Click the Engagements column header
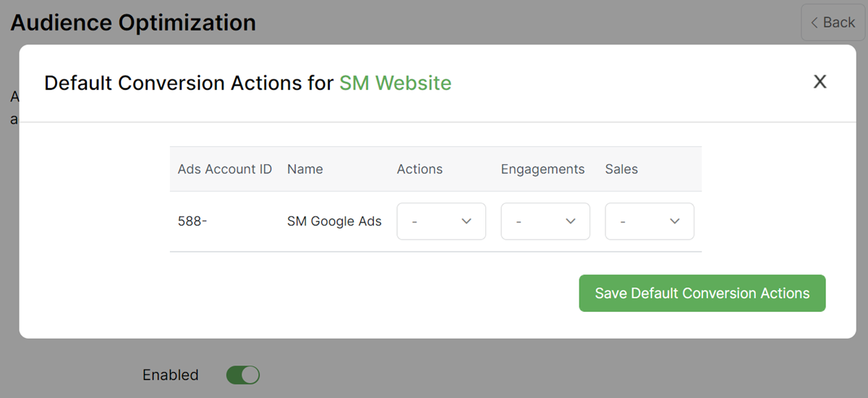Screen dimensions: 868x398 (542, 169)
